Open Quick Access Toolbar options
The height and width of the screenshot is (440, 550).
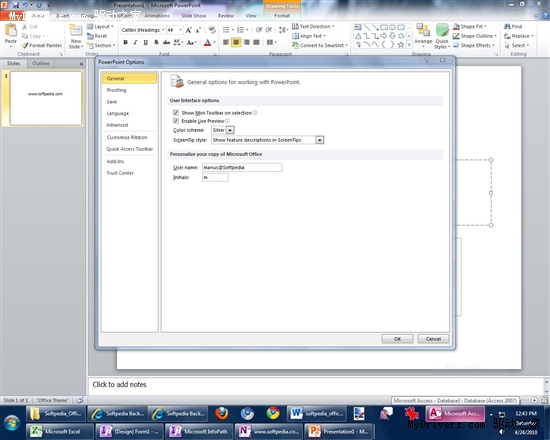pyautogui.click(x=129, y=149)
